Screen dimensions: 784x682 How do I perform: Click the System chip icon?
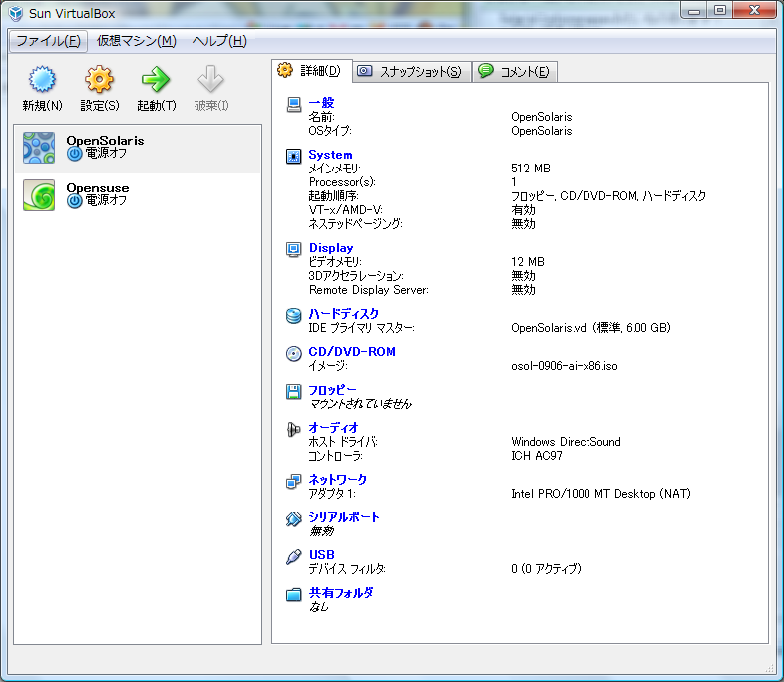(x=294, y=156)
